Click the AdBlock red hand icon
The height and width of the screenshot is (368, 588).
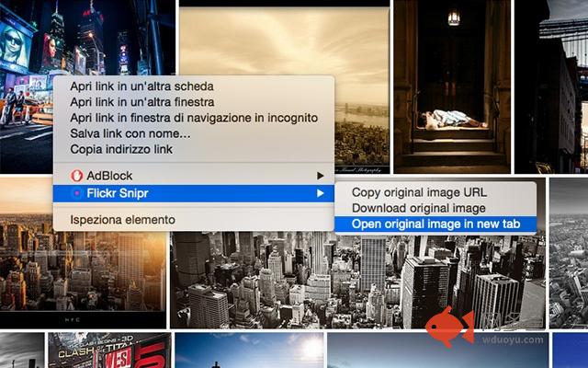(76, 176)
